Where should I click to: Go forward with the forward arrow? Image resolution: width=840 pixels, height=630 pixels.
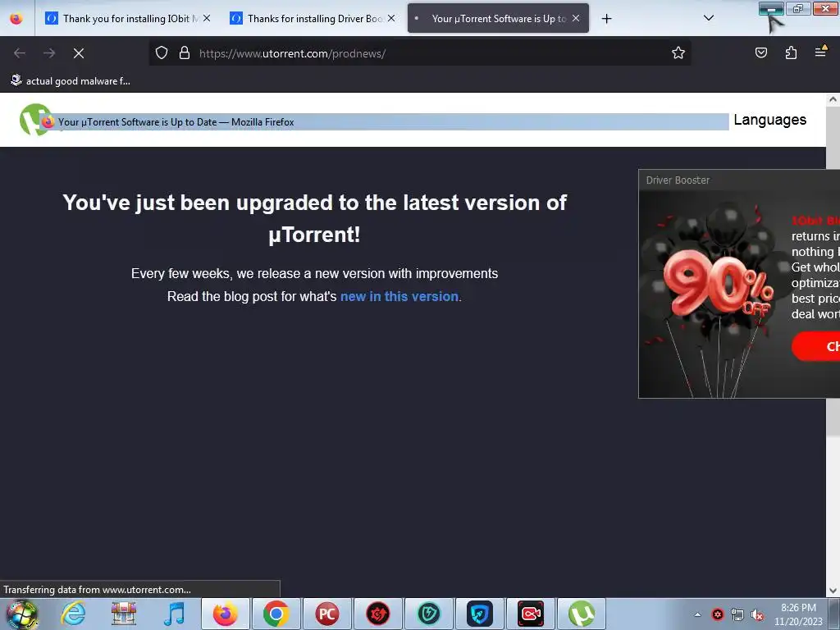[49, 53]
